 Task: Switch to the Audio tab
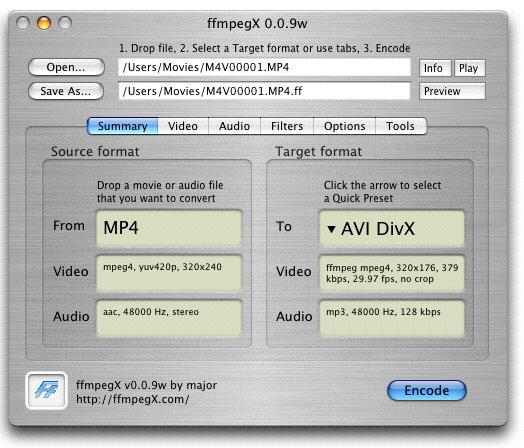(x=234, y=126)
